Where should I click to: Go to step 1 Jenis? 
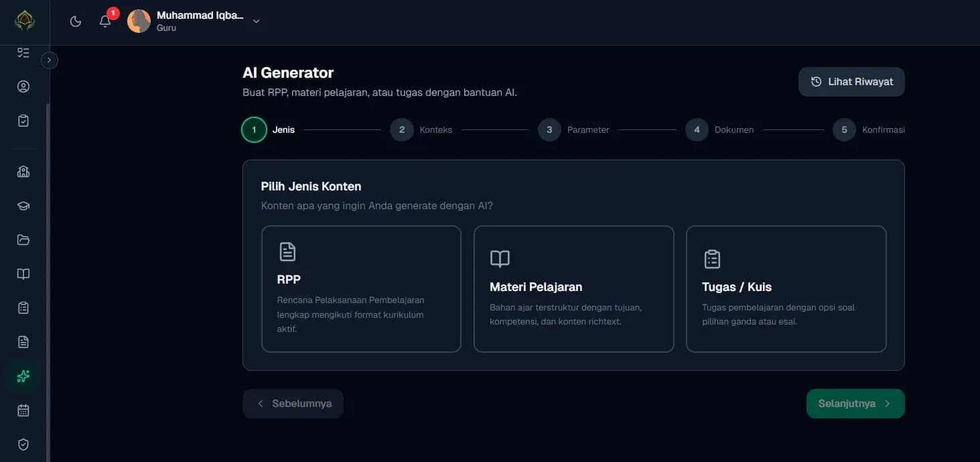(x=268, y=130)
